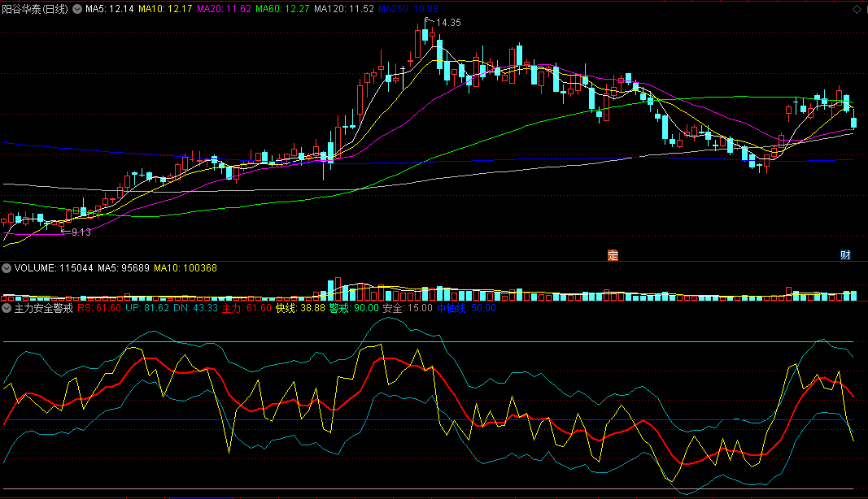The image size is (868, 499).
Task: Click the 警戒: 90.00 value
Action: coord(355,308)
